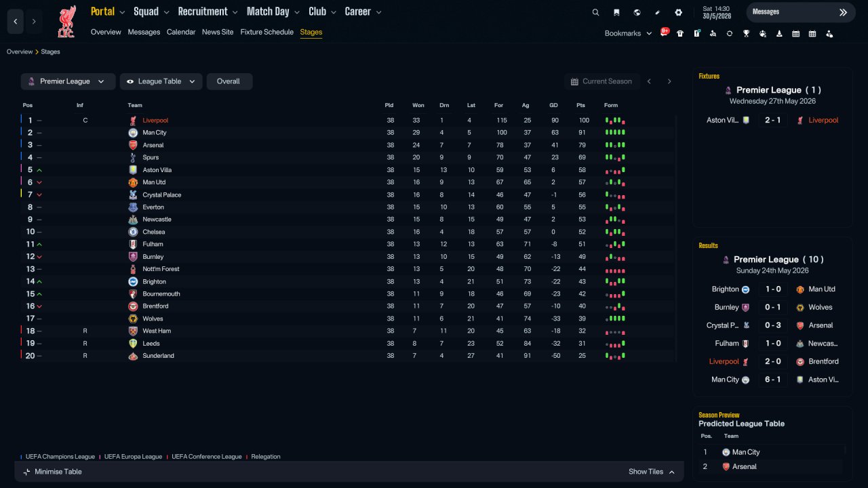Switch to the Messages tab

tap(144, 32)
